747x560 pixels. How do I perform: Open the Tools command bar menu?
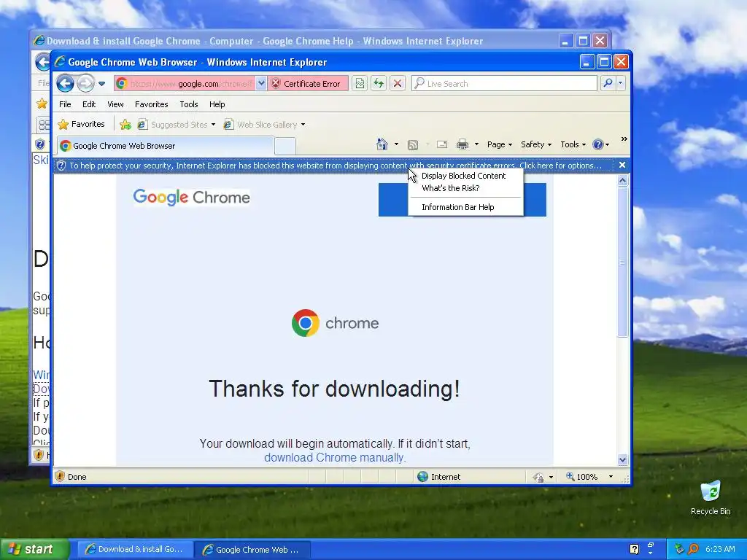(x=573, y=144)
